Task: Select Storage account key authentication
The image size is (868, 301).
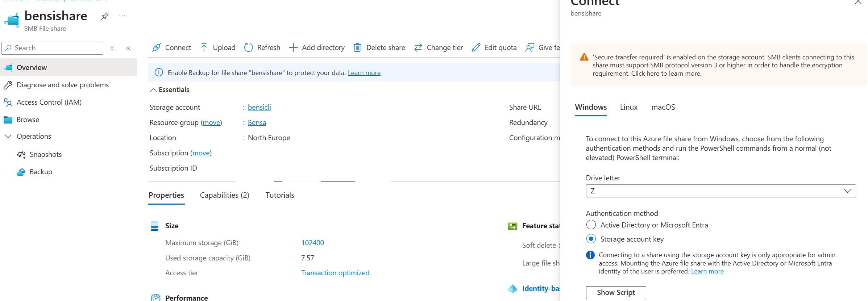Action: pos(591,239)
